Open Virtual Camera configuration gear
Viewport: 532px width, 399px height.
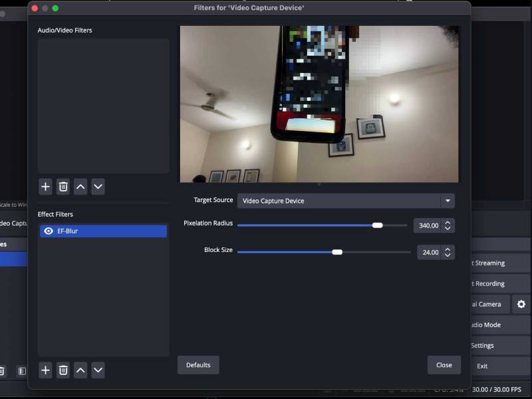click(521, 304)
